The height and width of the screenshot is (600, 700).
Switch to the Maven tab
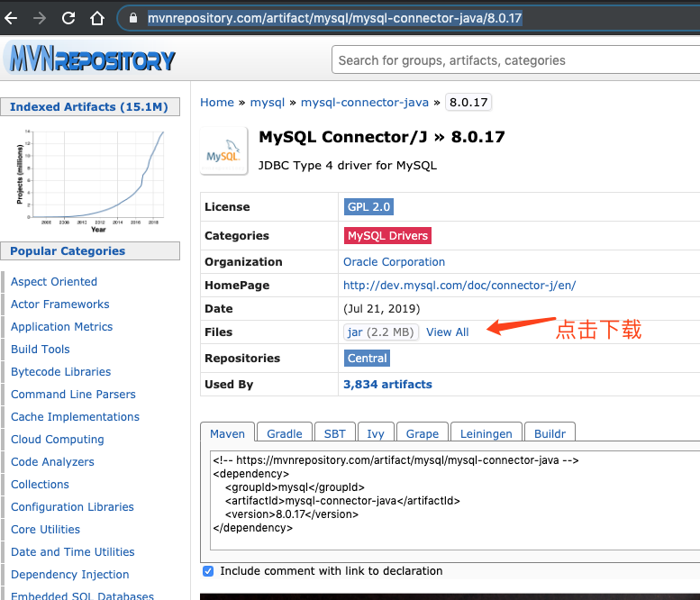(227, 433)
